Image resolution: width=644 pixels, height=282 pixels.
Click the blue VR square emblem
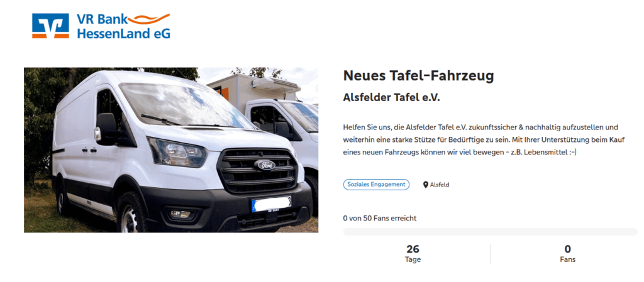click(50, 26)
